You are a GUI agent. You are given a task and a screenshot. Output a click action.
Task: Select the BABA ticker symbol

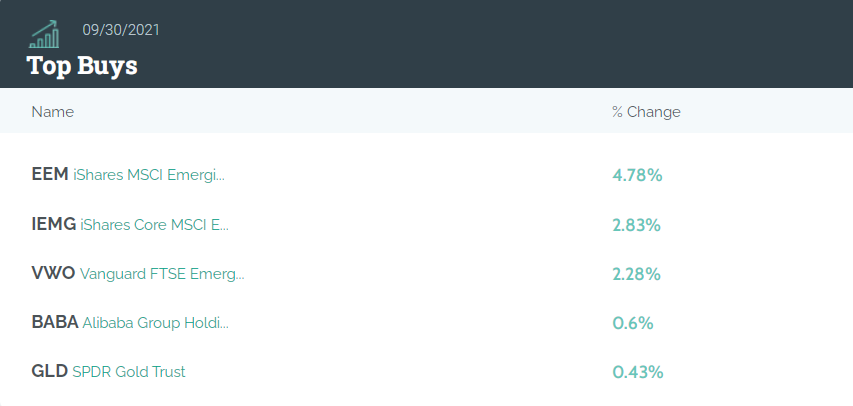(55, 322)
